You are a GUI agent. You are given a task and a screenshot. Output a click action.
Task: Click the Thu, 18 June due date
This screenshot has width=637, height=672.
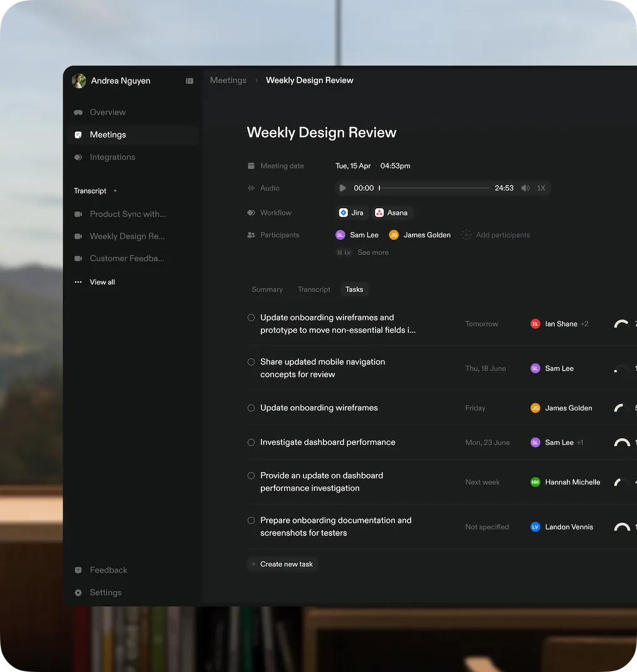coord(486,369)
